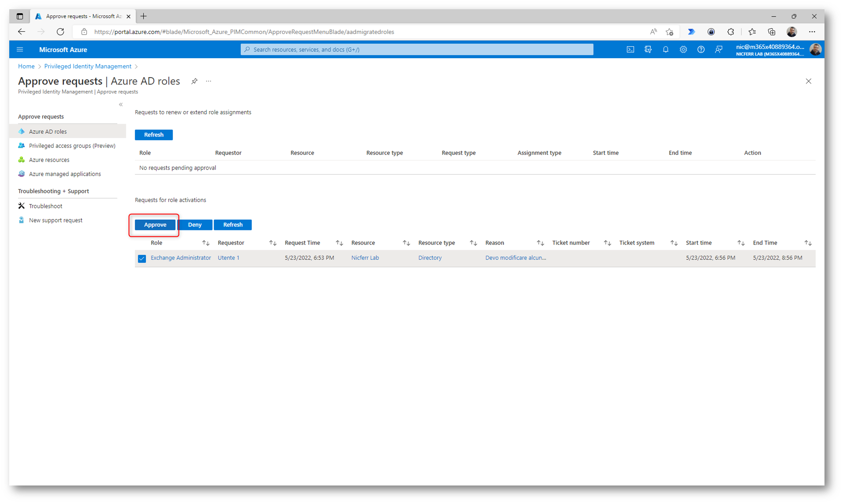Pin the Approve requests blade

(x=194, y=81)
